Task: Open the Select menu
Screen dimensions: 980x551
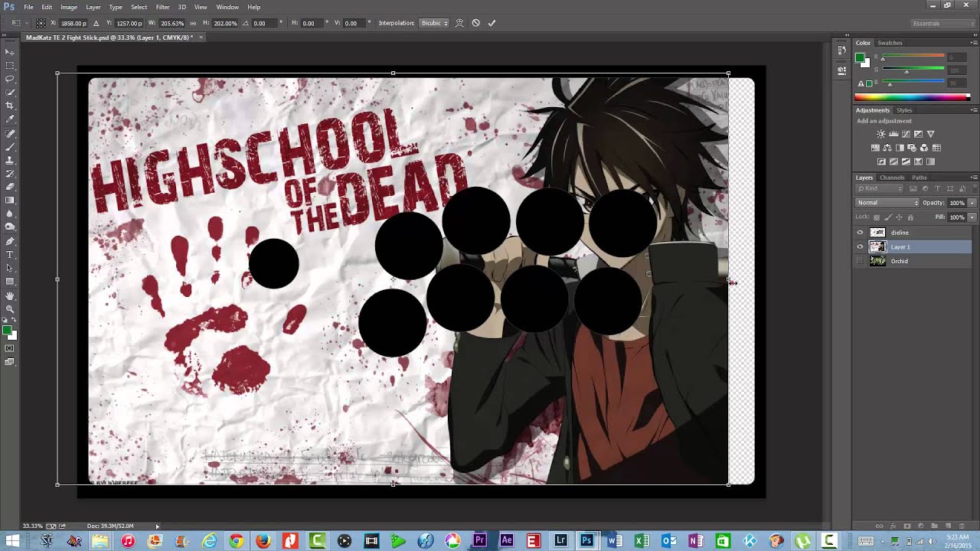Action: 139,7
